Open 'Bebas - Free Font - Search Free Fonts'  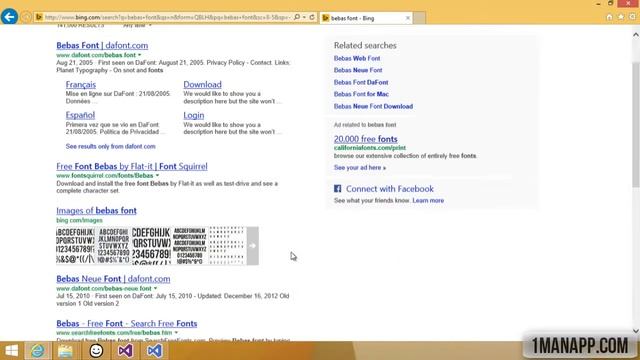point(127,323)
